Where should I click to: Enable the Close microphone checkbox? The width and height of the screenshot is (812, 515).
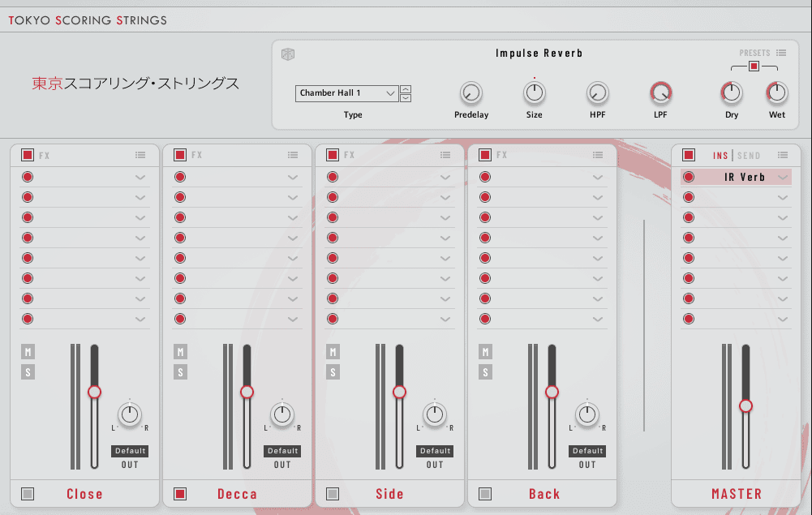pyautogui.click(x=28, y=494)
